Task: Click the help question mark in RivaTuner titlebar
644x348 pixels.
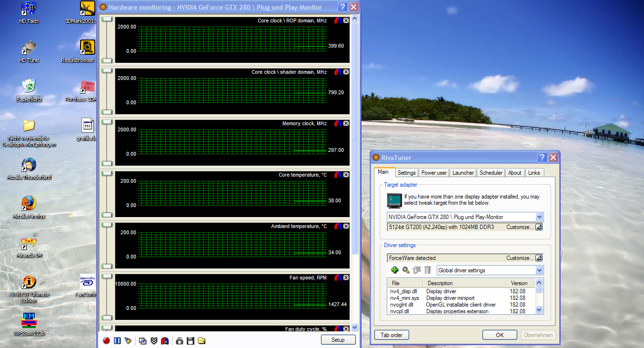Action: pyautogui.click(x=542, y=158)
